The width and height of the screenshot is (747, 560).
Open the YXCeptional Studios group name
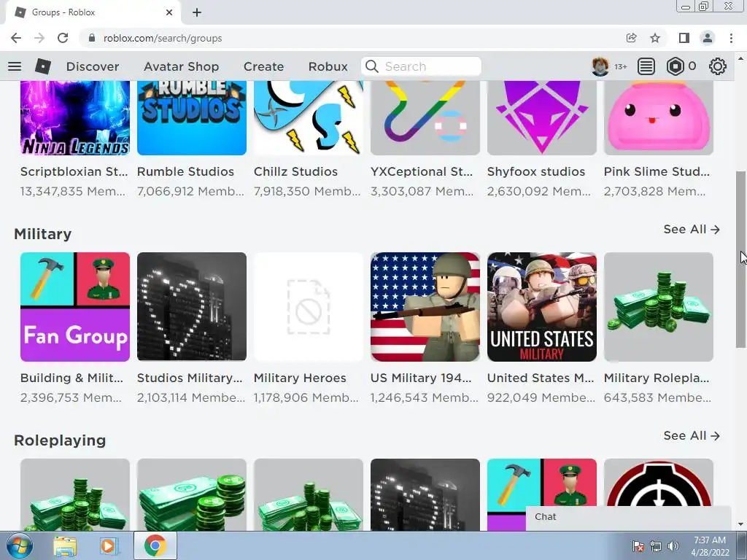coord(422,171)
